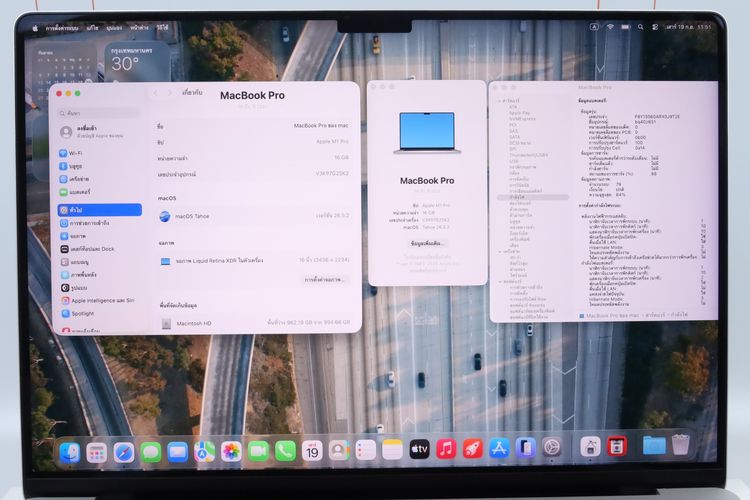Open the App Store from the Dock
Screen dimensions: 750x500
(x=499, y=448)
